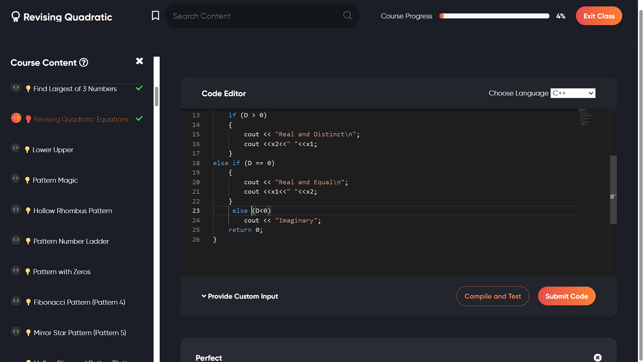The image size is (644, 362).
Task: Click the code icon beside Lower Upper
Action: (x=15, y=148)
